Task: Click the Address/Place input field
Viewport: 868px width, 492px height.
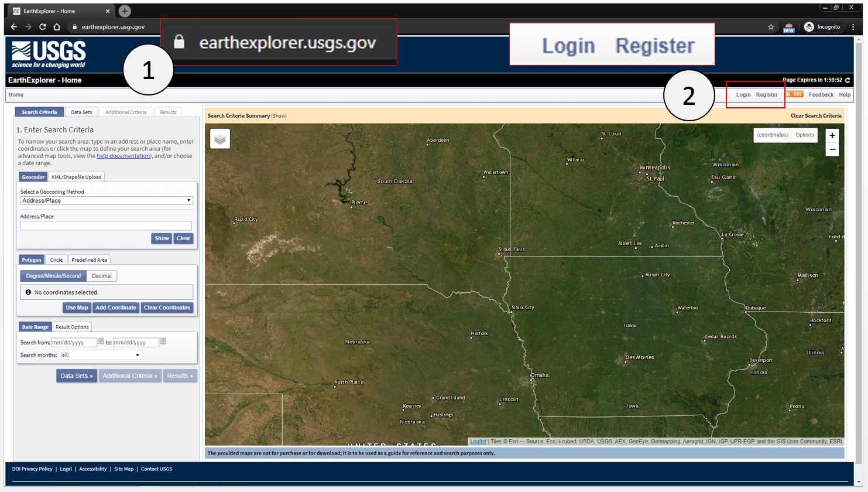Action: point(106,225)
